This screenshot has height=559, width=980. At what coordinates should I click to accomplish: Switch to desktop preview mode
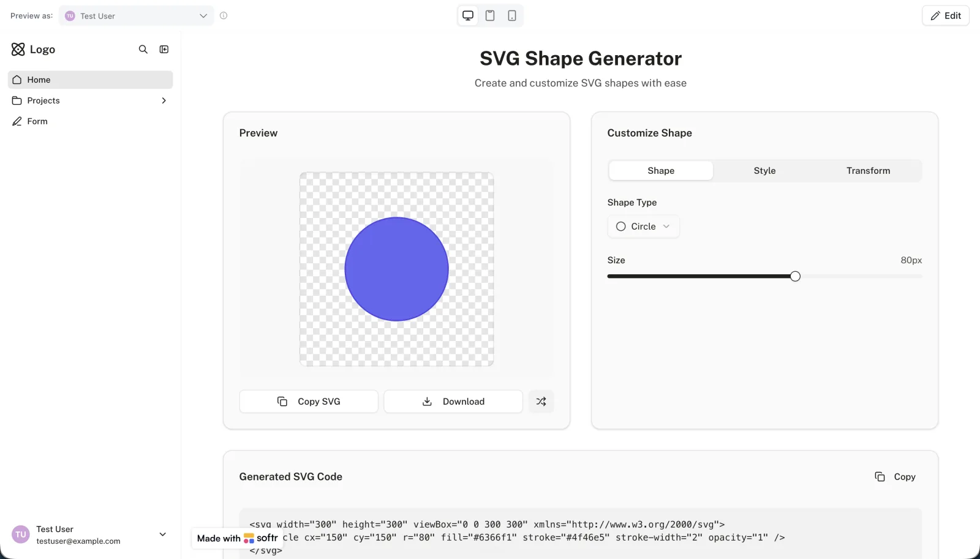pyautogui.click(x=468, y=16)
